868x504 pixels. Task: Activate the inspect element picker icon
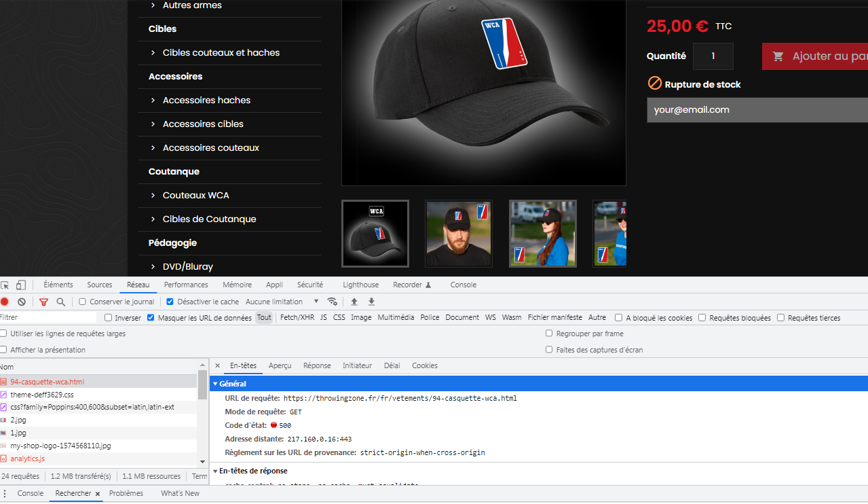(5, 285)
